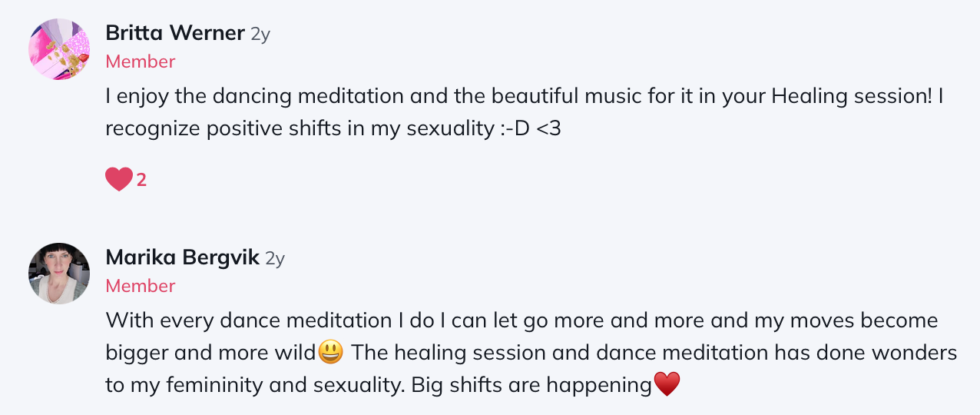The width and height of the screenshot is (980, 415).
Task: Click "Big shifts are happening" sentence
Action: pos(531,384)
